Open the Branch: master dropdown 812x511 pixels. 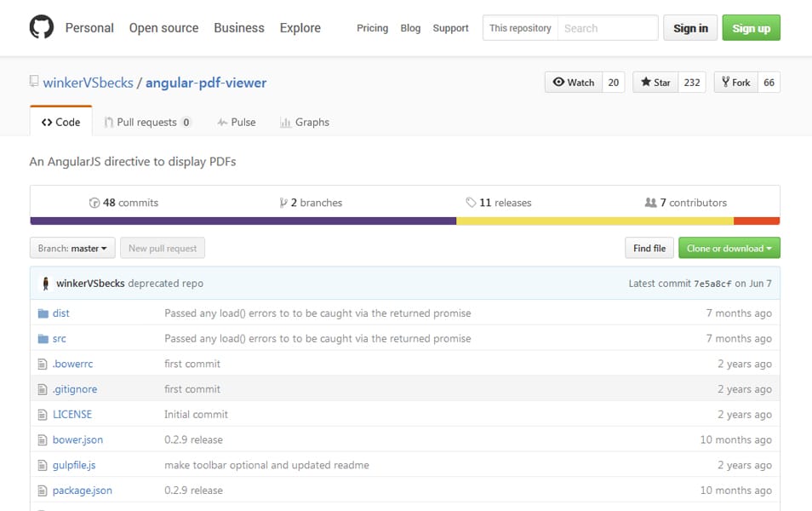pyautogui.click(x=72, y=248)
